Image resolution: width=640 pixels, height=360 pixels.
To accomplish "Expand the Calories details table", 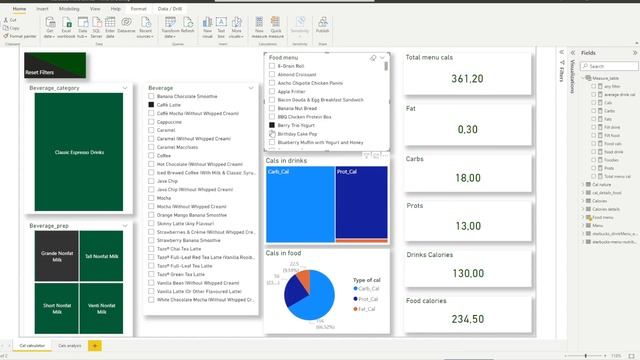I will pos(583,209).
